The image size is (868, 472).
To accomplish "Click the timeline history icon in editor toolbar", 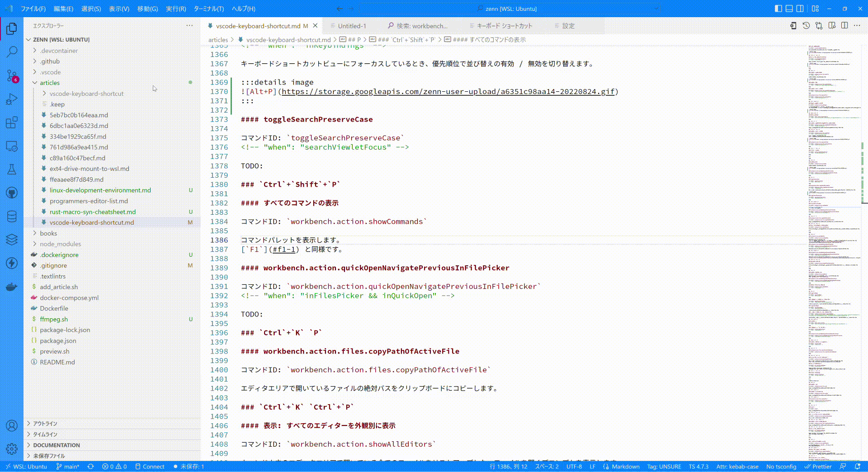I will 806,26.
